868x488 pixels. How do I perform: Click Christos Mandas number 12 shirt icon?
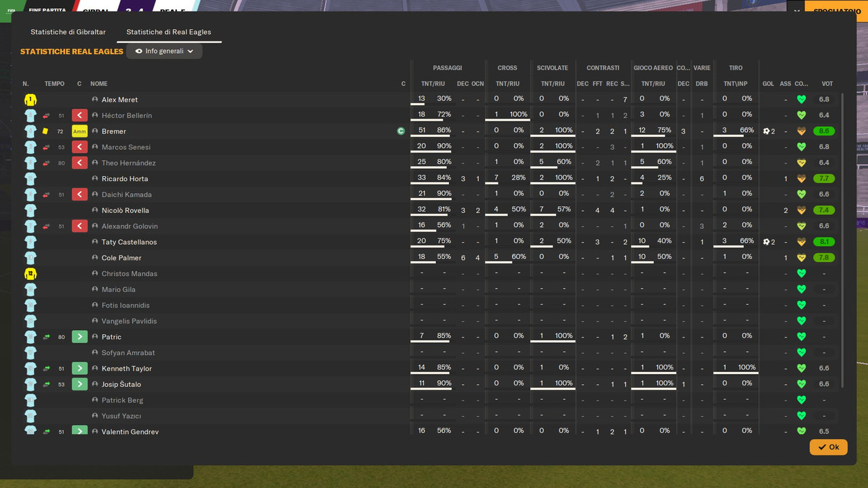coord(30,274)
